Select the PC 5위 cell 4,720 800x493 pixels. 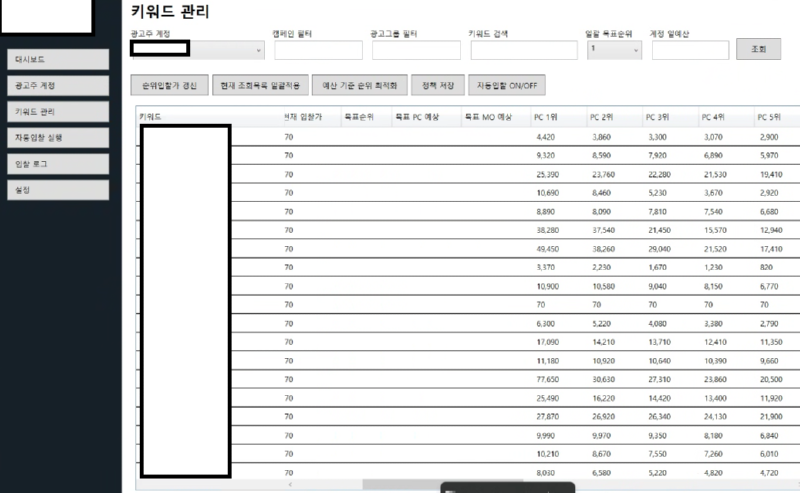pyautogui.click(x=769, y=473)
